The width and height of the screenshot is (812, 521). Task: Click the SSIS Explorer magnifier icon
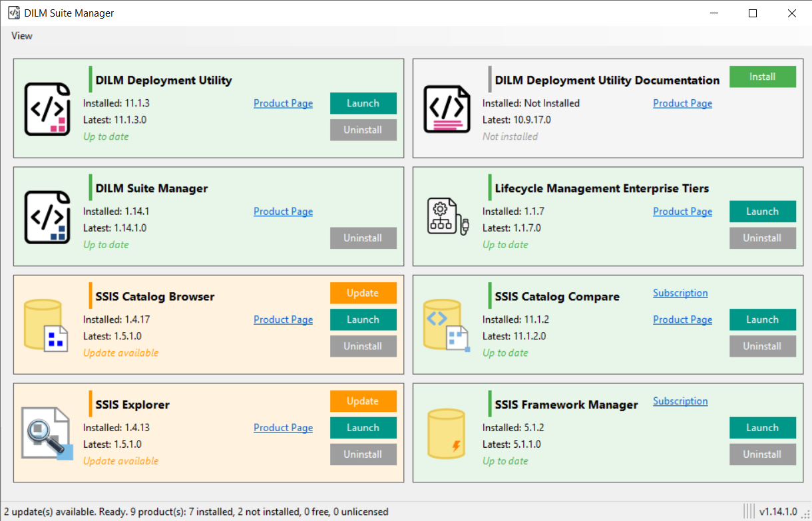tap(46, 433)
